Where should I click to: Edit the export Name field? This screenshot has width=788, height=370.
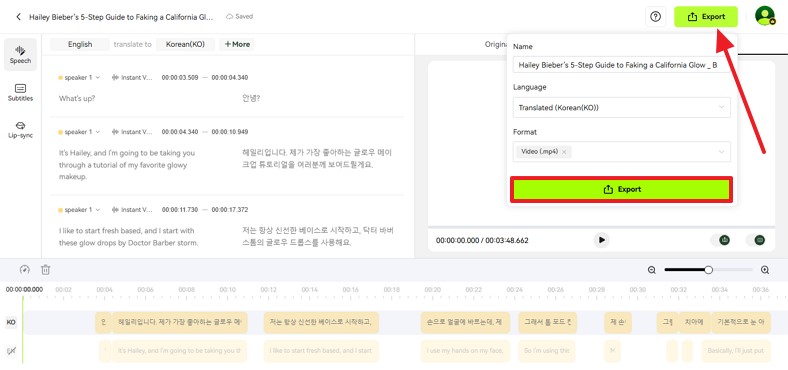pyautogui.click(x=622, y=65)
